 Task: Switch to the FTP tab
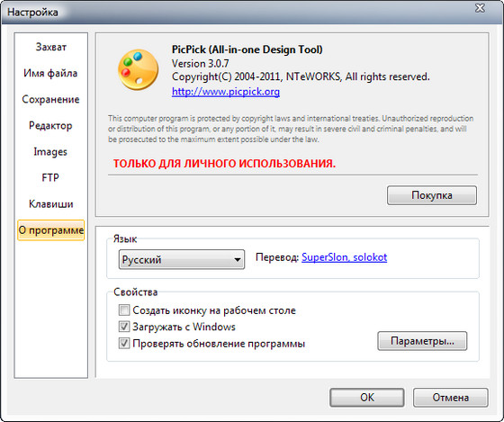[50, 178]
